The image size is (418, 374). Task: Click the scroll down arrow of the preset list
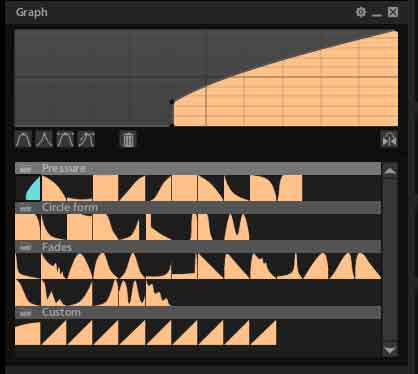coord(390,350)
